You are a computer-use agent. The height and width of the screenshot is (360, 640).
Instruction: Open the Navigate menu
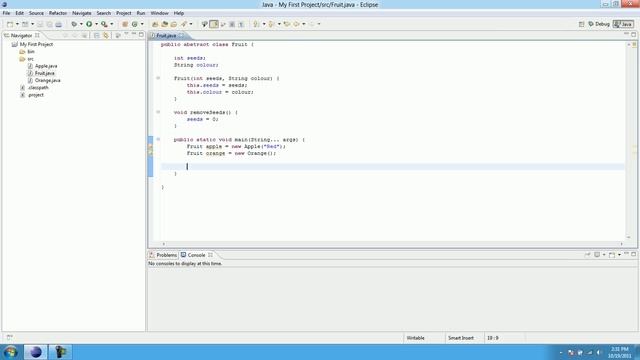pyautogui.click(x=82, y=13)
